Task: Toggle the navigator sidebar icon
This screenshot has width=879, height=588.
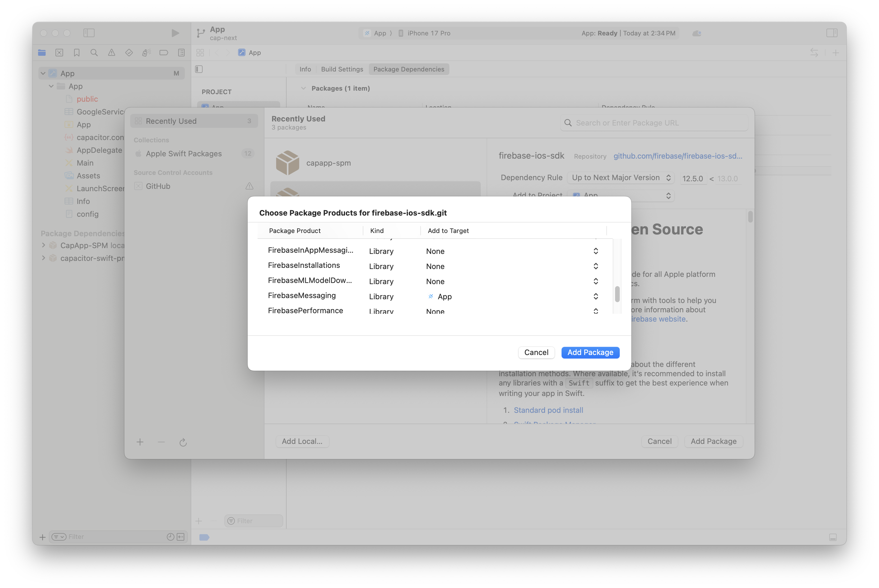Action: [x=89, y=33]
